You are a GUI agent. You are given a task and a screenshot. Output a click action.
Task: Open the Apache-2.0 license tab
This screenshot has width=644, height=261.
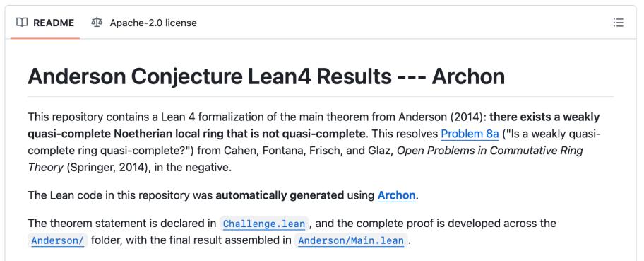(x=144, y=23)
